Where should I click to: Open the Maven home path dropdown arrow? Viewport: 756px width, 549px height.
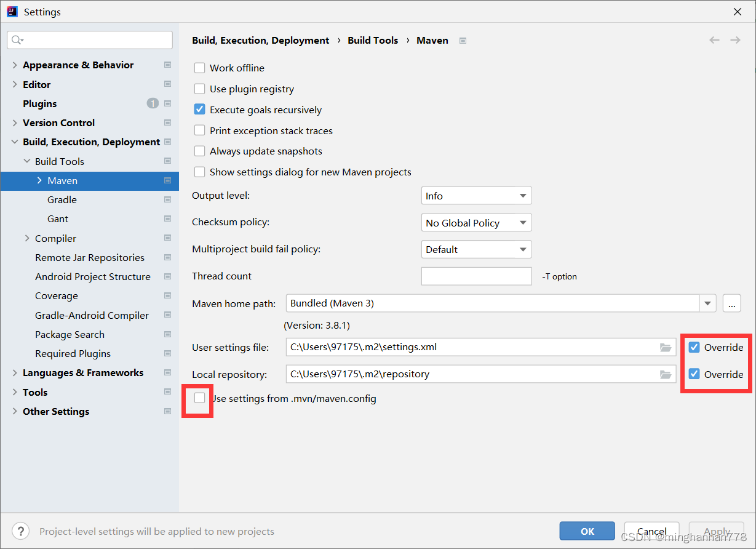click(x=708, y=303)
